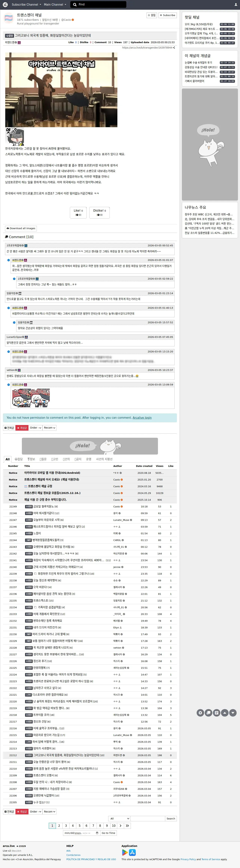Click the + Subscribe button

[x=167, y=15]
